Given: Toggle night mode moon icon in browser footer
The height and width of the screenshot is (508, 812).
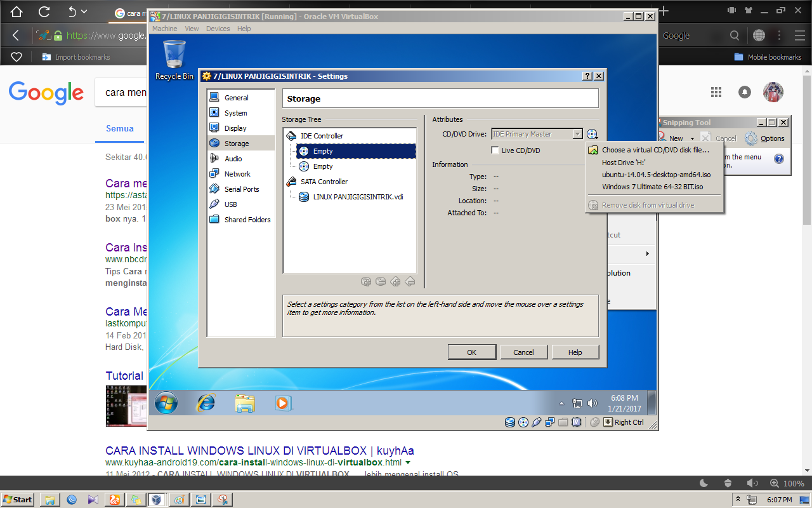Looking at the screenshot, I should [704, 483].
